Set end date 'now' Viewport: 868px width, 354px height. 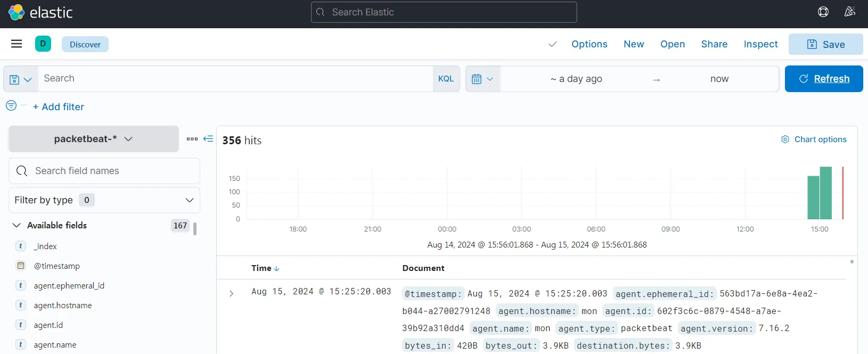tap(719, 79)
